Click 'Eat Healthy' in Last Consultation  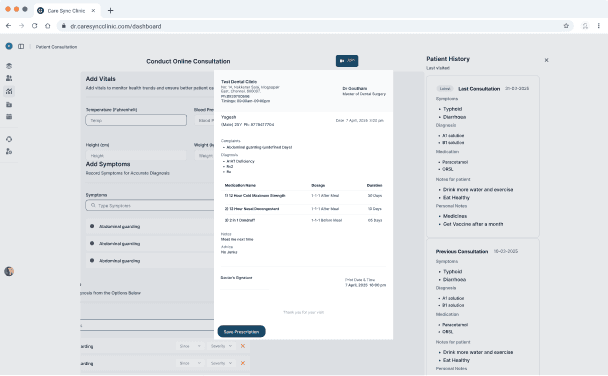(x=456, y=197)
